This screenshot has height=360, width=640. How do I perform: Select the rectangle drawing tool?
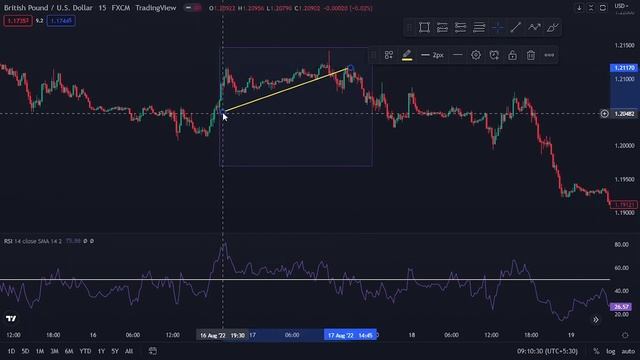[424, 27]
